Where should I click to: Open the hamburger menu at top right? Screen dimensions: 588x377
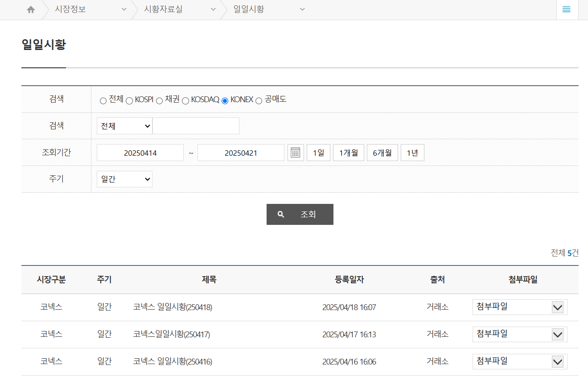(x=567, y=9)
